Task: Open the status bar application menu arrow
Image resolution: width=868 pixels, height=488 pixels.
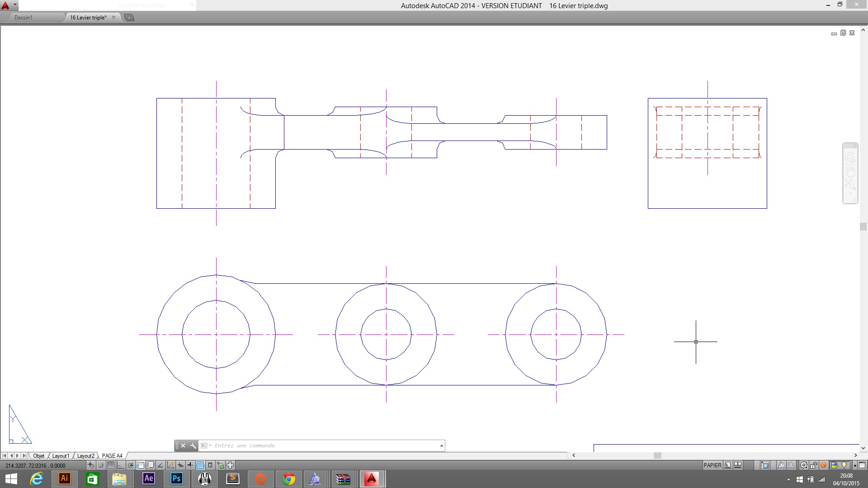Action: click(855, 465)
